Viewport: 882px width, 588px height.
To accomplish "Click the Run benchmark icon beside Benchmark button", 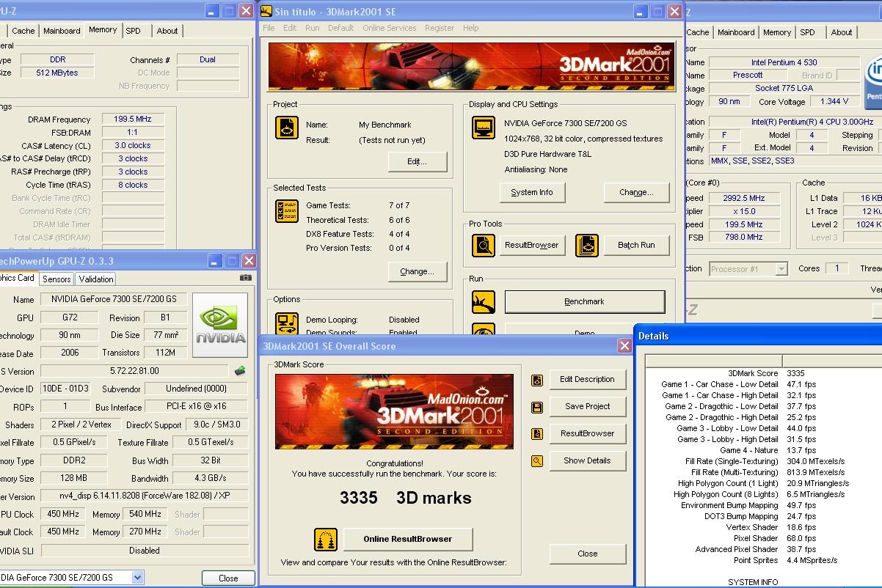I will 484,301.
